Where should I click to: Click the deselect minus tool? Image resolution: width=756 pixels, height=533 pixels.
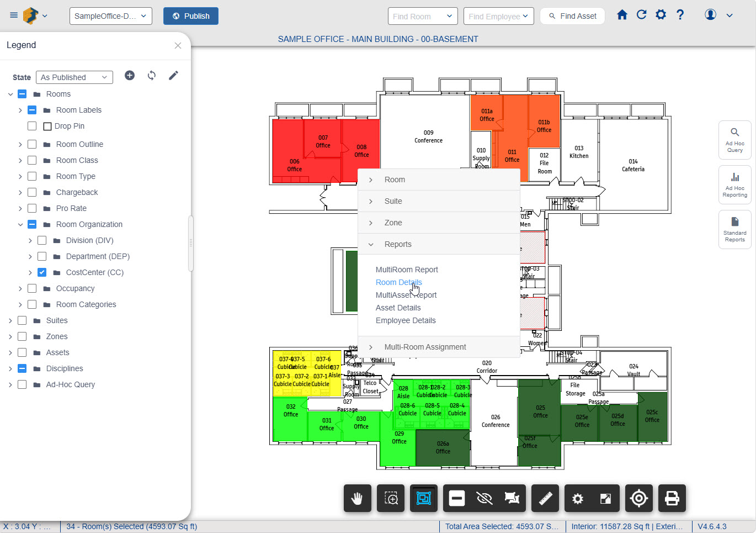point(457,498)
